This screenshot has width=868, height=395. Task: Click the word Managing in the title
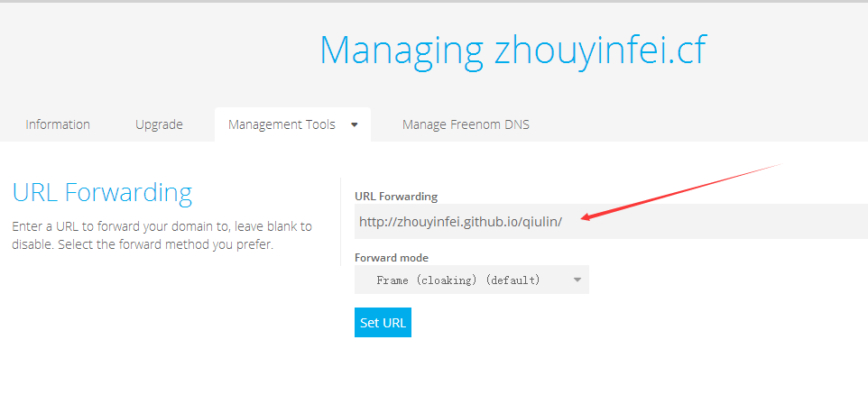(x=402, y=50)
